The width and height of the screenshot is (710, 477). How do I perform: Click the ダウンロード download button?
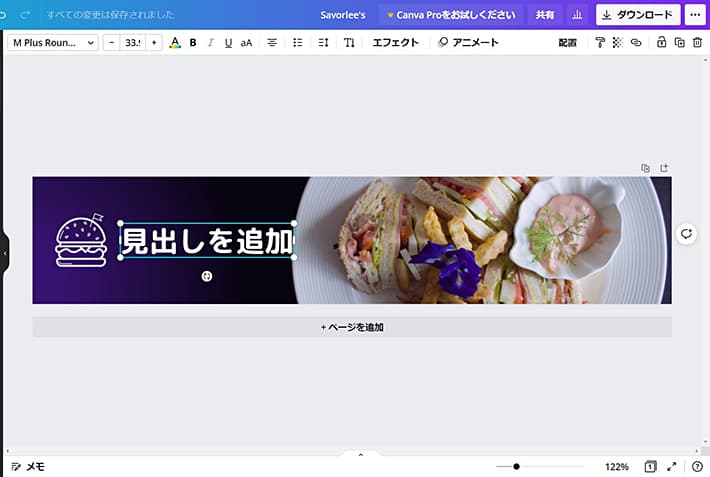click(x=638, y=15)
